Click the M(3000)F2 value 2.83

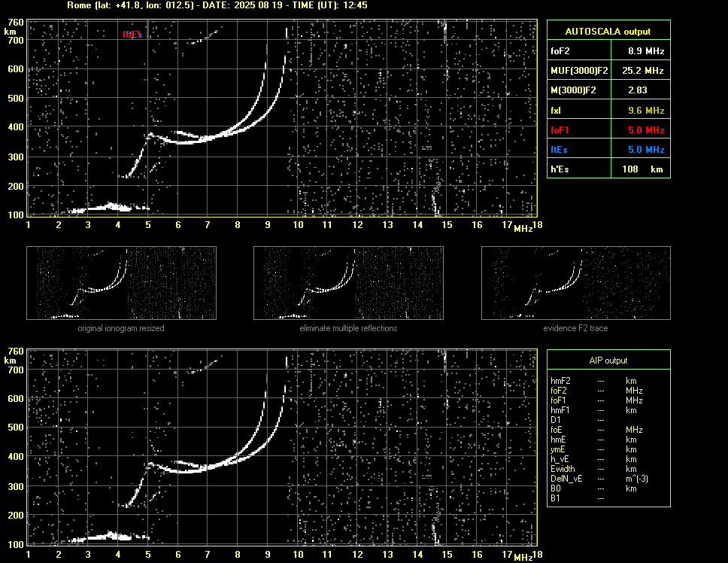click(638, 90)
